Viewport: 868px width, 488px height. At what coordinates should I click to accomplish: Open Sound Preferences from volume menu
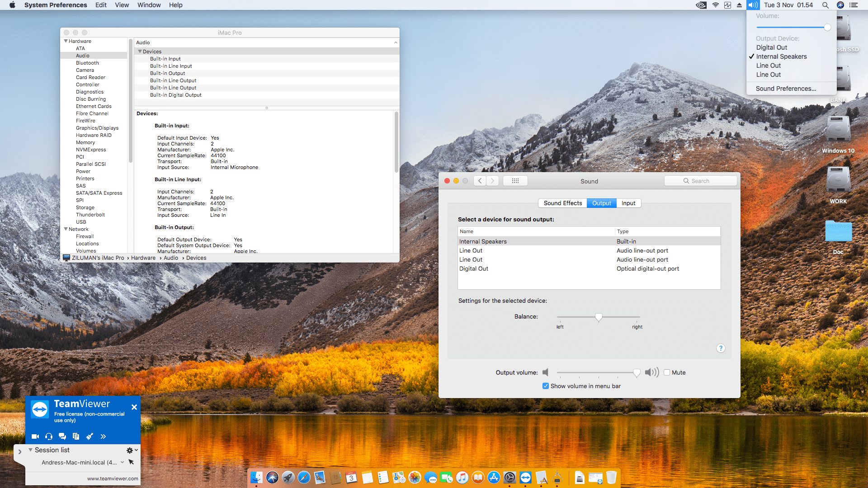786,89
